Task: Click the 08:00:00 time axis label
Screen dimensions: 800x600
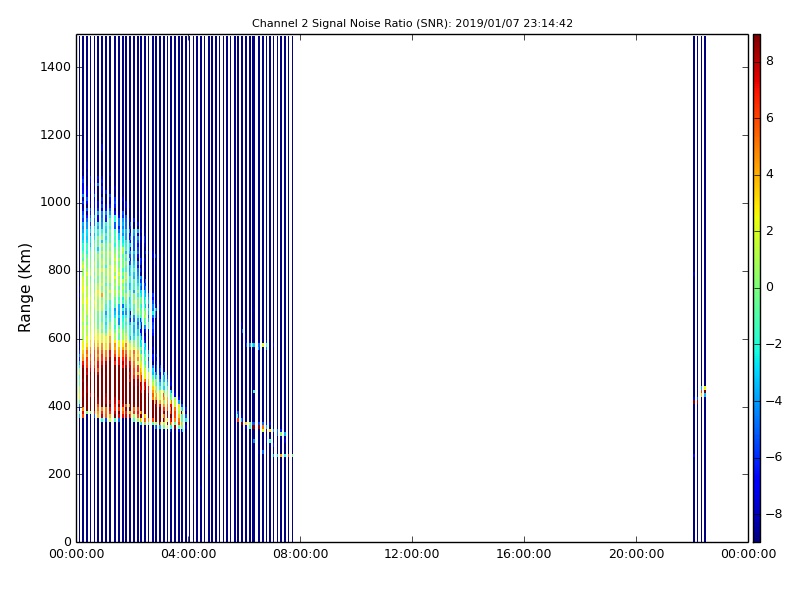Action: (x=301, y=554)
